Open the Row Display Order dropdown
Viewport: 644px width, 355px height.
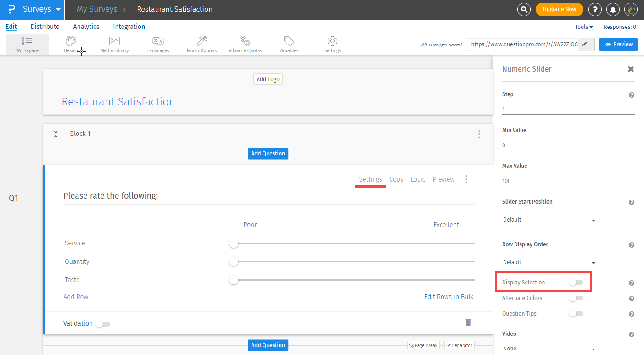(549, 262)
